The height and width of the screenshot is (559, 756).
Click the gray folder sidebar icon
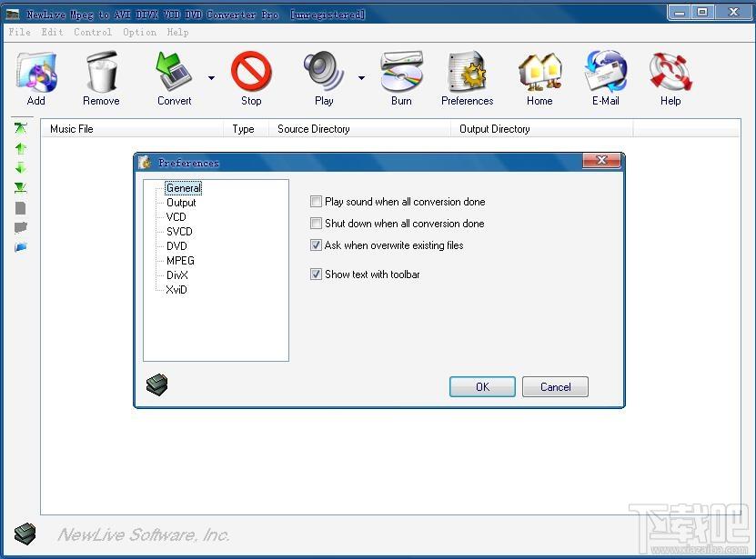[21, 227]
